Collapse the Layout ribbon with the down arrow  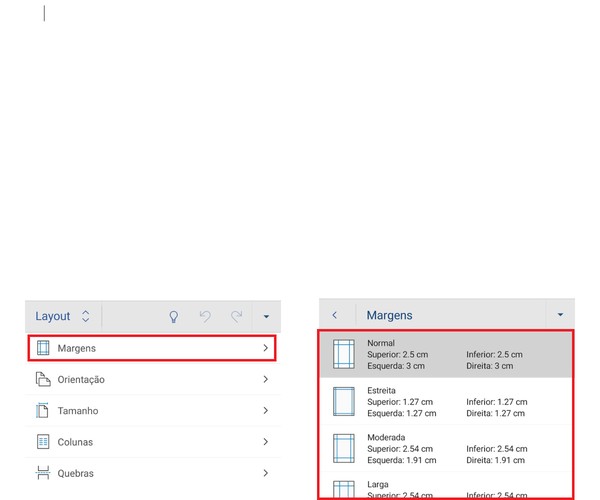[x=266, y=316]
